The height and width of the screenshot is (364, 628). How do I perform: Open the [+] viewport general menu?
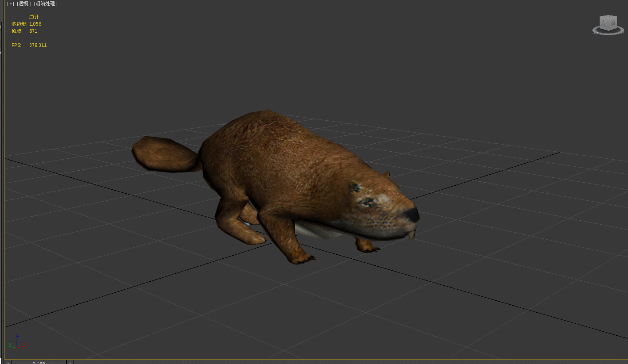10,4
